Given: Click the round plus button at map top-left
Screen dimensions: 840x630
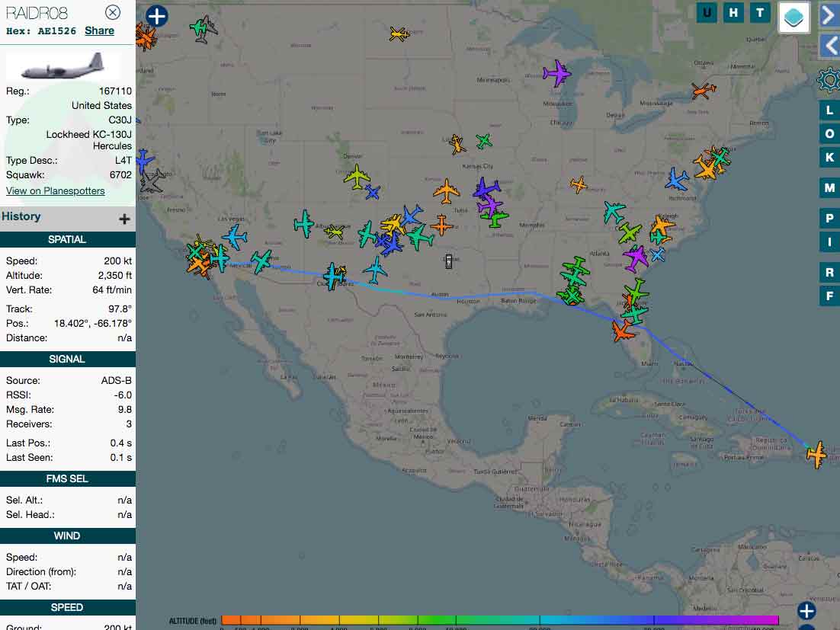Looking at the screenshot, I should coord(156,16).
